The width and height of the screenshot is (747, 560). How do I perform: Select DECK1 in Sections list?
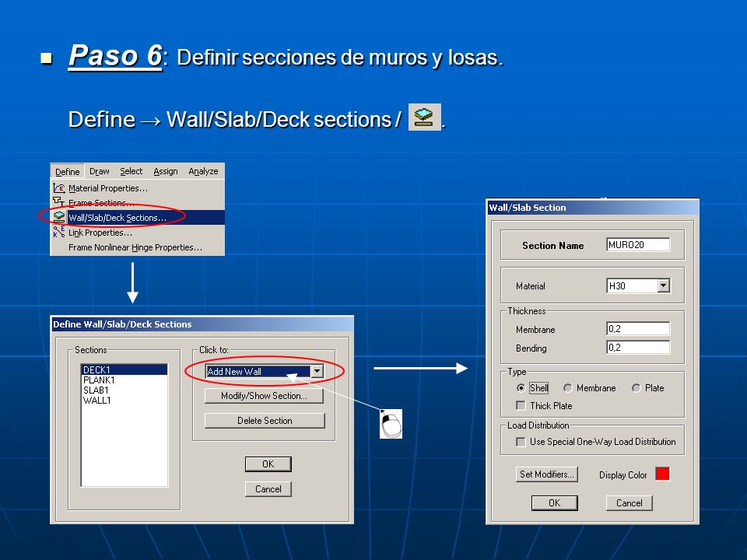(124, 370)
